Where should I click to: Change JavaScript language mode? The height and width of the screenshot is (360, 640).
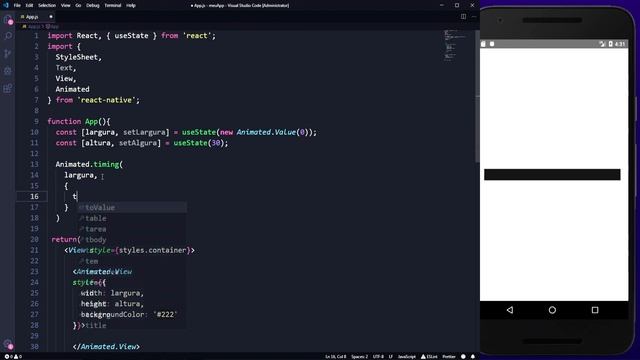(x=407, y=356)
